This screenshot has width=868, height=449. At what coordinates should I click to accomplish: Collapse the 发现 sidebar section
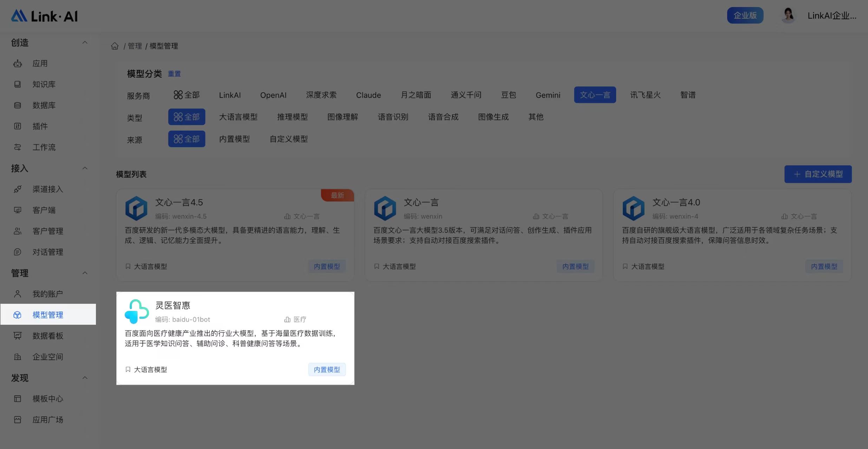click(85, 378)
